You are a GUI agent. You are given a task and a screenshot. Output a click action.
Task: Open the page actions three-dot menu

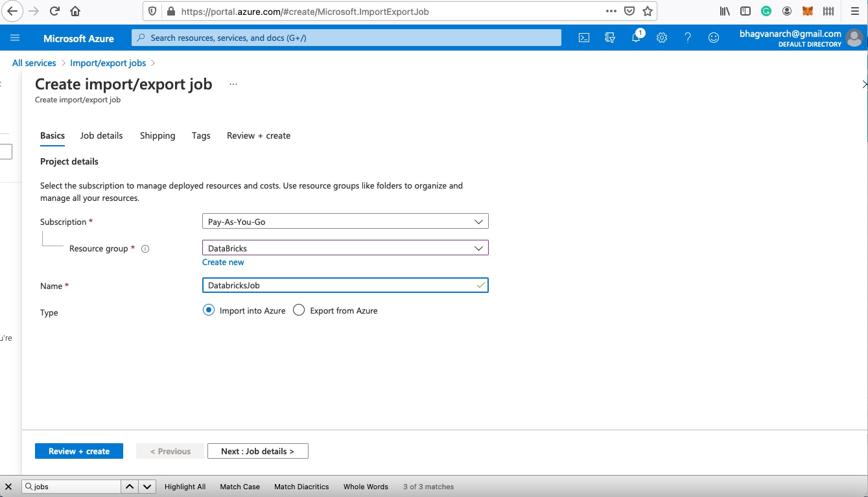click(x=611, y=11)
